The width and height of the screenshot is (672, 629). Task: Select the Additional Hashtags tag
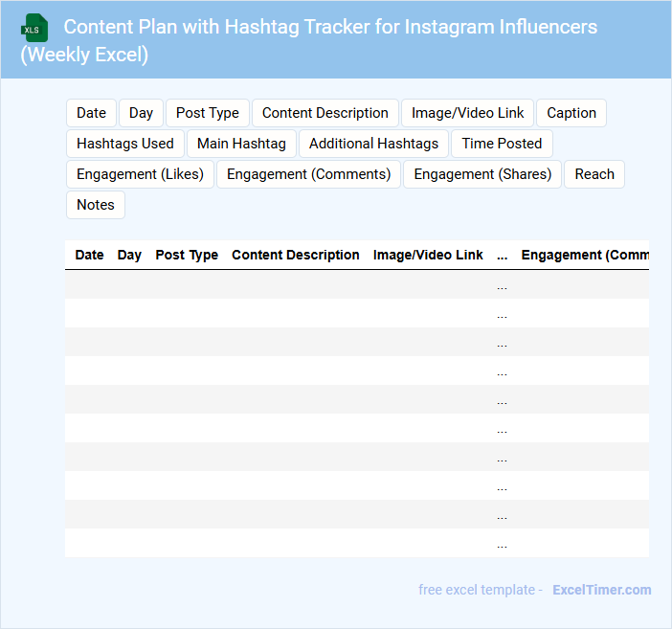pos(373,144)
